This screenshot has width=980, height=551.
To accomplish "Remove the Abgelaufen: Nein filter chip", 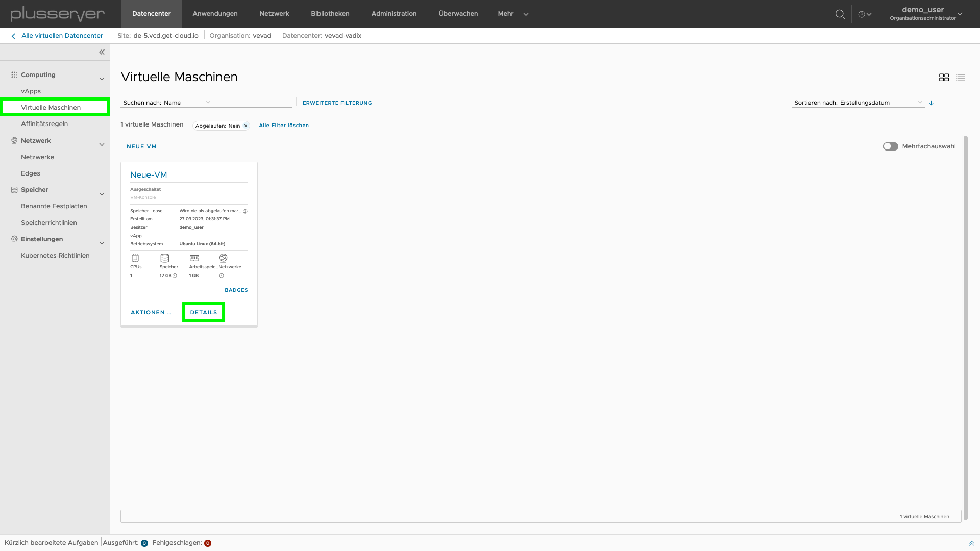I will (x=246, y=126).
